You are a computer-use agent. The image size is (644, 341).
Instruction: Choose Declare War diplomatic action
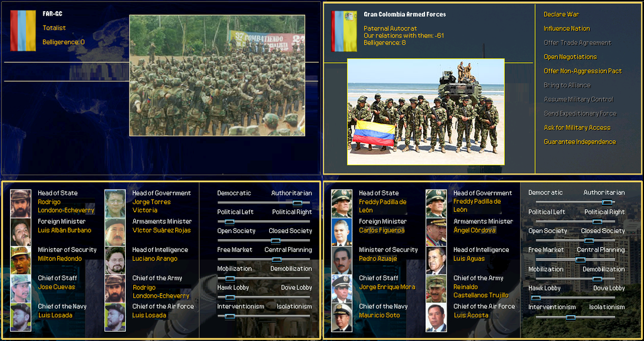point(561,14)
